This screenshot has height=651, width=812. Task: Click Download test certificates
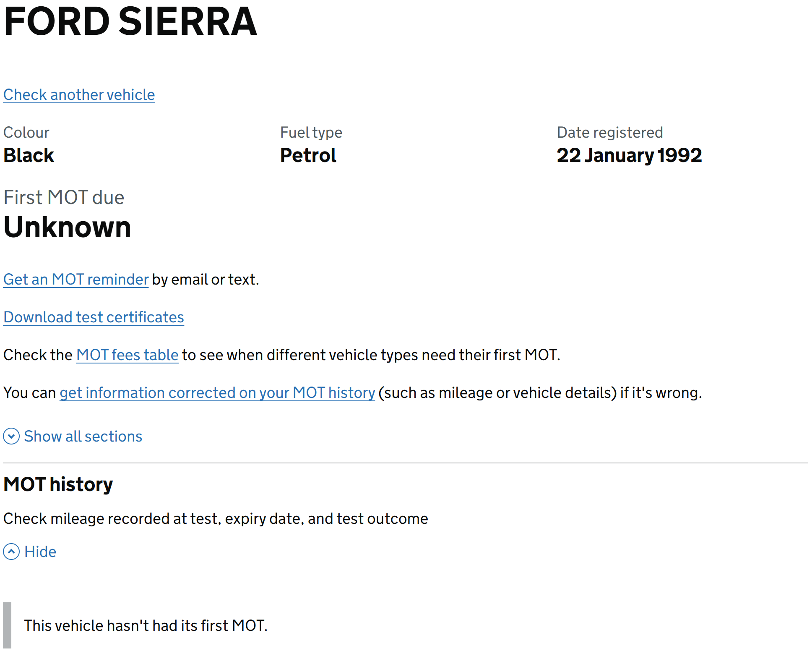point(94,317)
